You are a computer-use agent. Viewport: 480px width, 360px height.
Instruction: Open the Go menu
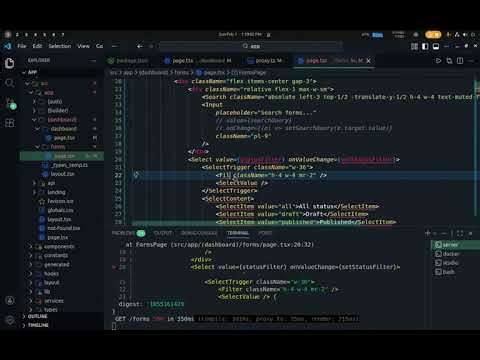(x=99, y=46)
